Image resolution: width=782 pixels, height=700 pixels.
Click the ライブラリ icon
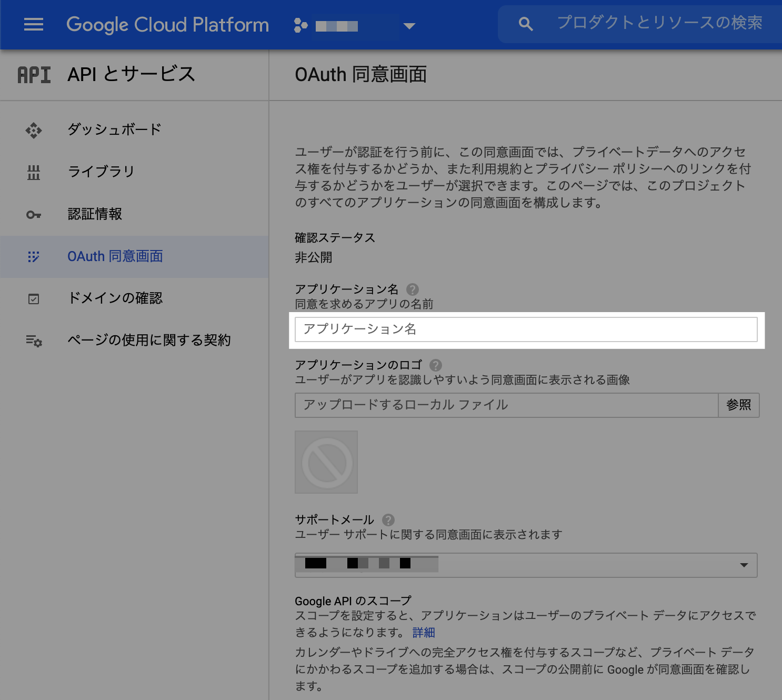point(34,172)
